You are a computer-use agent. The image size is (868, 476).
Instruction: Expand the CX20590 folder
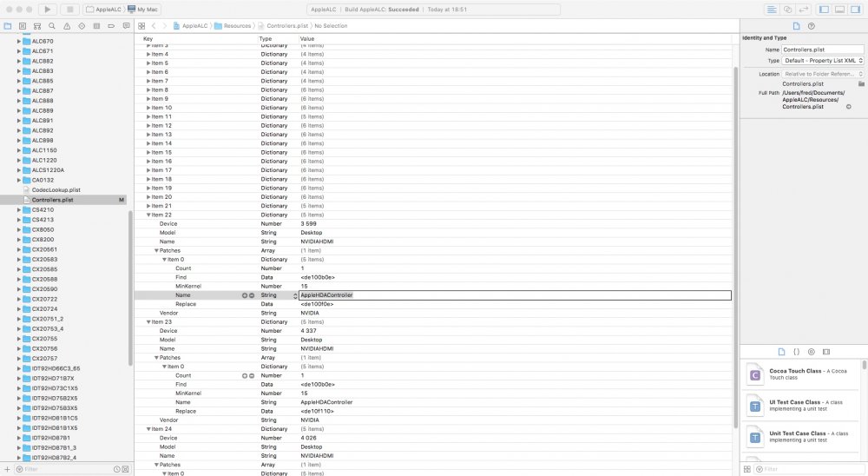click(x=19, y=289)
